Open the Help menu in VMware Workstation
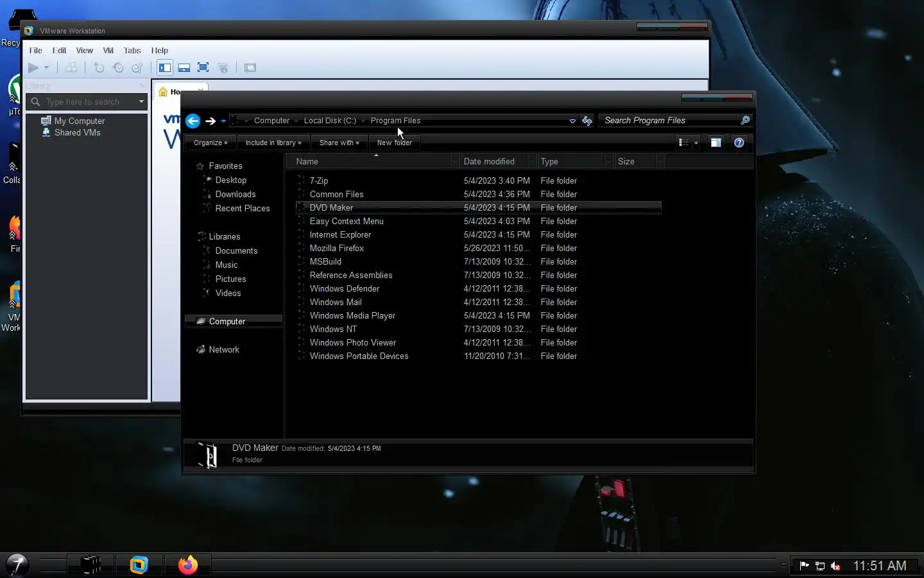 160,51
